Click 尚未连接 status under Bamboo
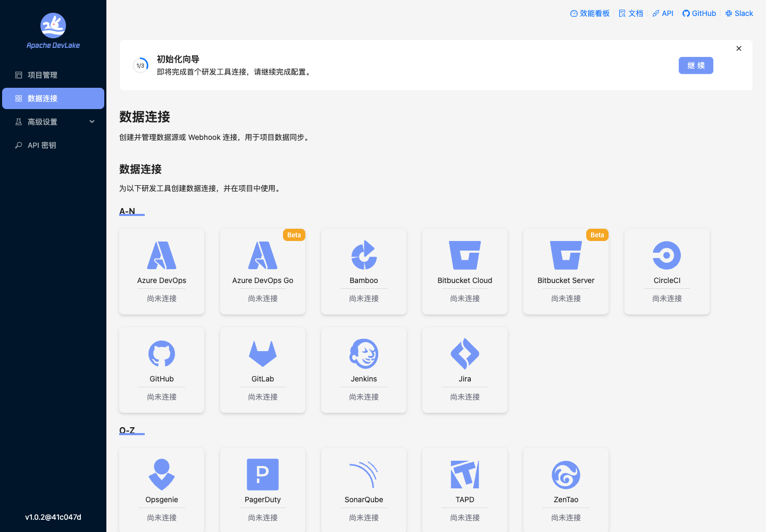 point(364,298)
